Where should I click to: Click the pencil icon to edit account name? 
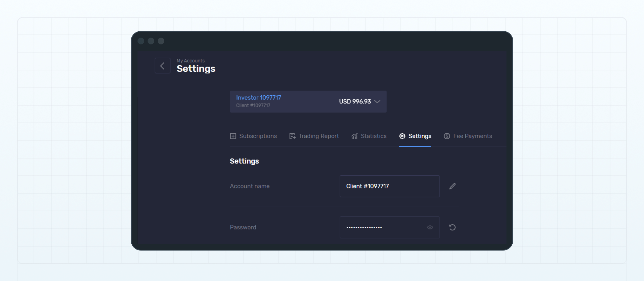click(452, 186)
